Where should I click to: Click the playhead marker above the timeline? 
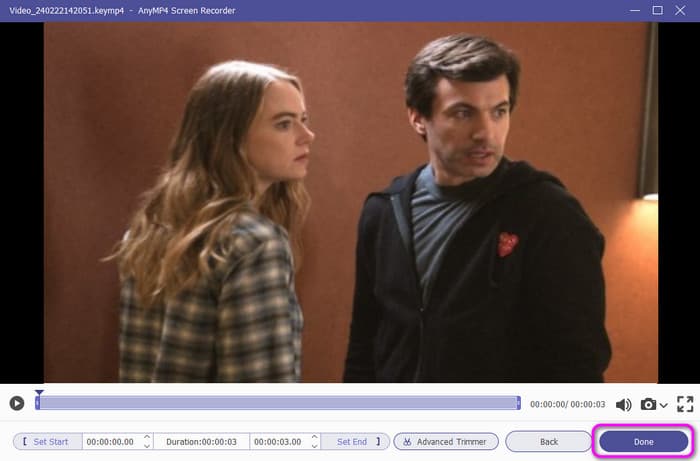pos(39,392)
